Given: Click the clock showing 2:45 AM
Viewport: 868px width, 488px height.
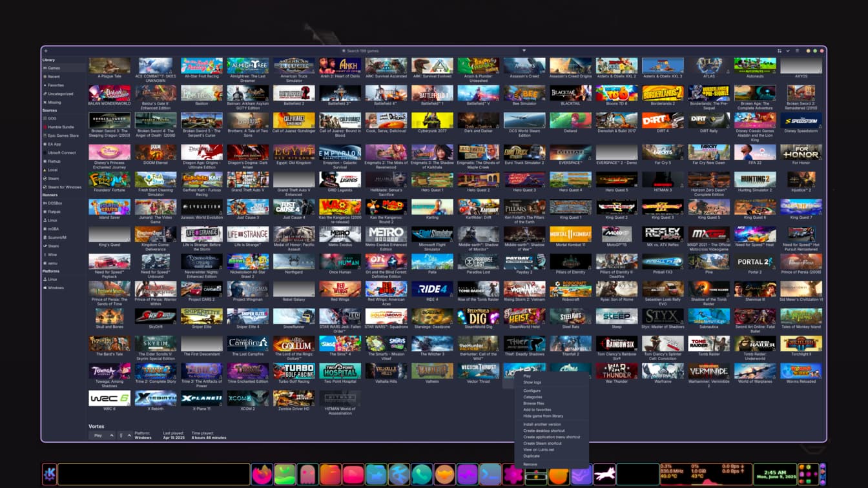Looking at the screenshot, I should coord(775,474).
